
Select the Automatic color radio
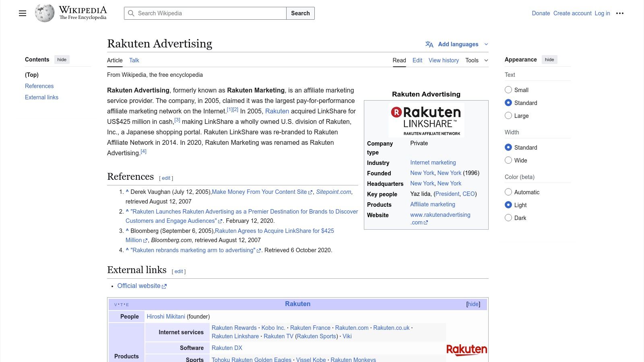coord(508,192)
